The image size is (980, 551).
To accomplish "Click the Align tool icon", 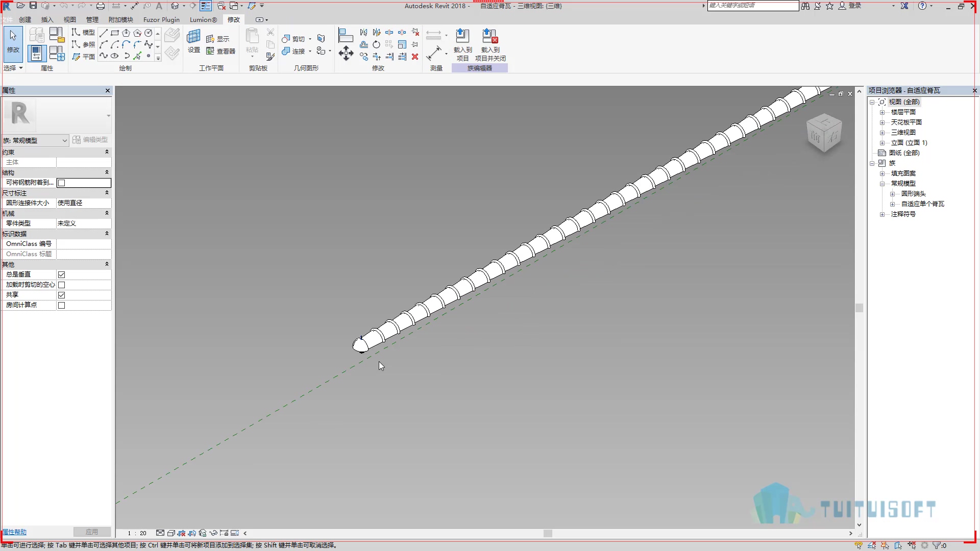I will point(346,35).
